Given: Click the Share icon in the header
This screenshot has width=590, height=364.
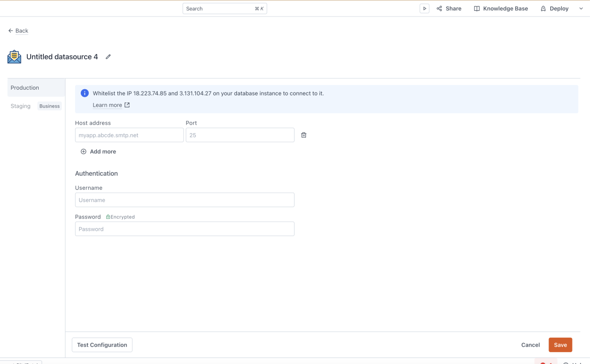Looking at the screenshot, I should pyautogui.click(x=439, y=8).
